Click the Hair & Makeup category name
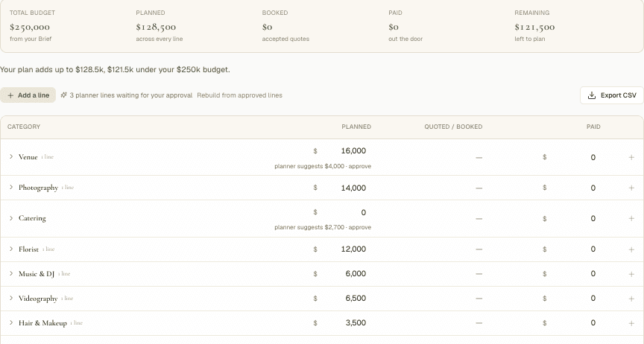Viewport: 644px width, 344px height. point(42,323)
